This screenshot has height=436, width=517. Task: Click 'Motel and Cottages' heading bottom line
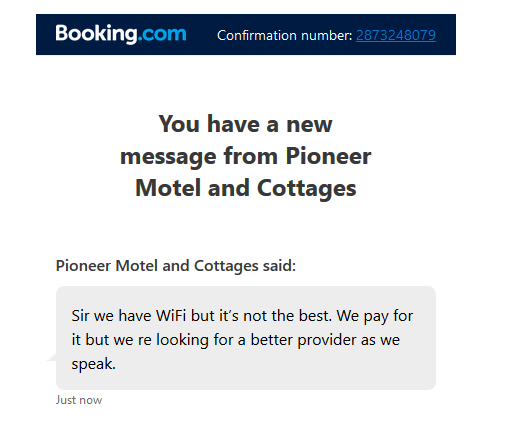click(x=246, y=188)
